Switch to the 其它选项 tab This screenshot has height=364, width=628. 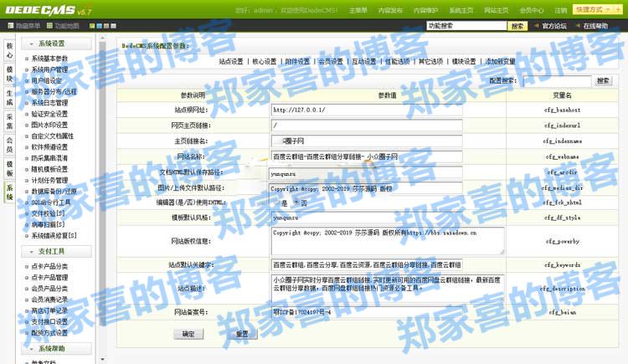point(430,61)
